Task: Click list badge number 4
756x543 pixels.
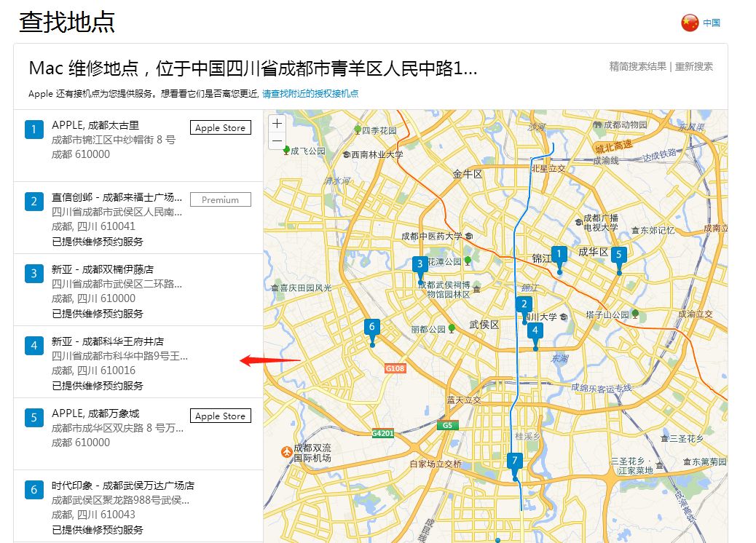Action: pyautogui.click(x=34, y=346)
